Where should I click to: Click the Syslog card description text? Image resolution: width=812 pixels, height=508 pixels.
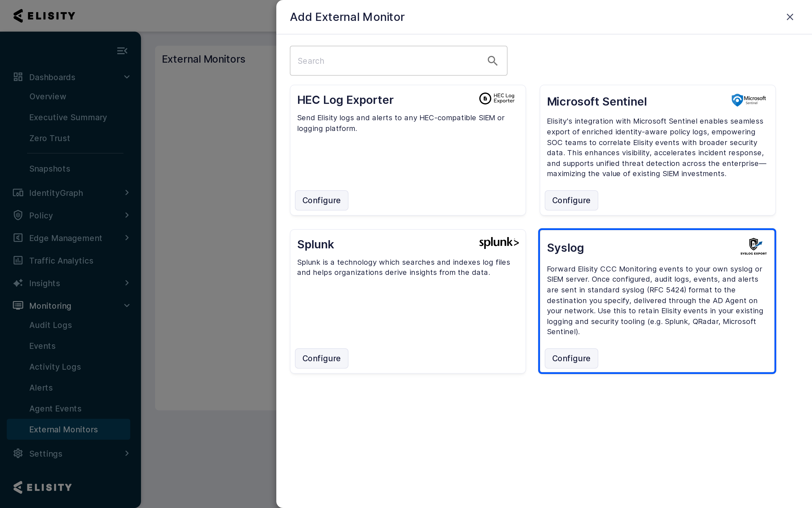(655, 300)
